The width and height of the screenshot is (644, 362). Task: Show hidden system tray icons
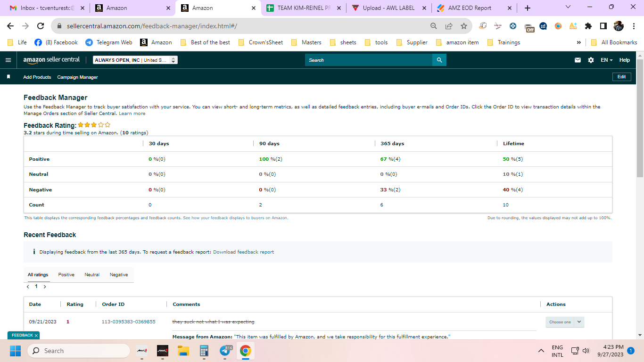tap(541, 351)
